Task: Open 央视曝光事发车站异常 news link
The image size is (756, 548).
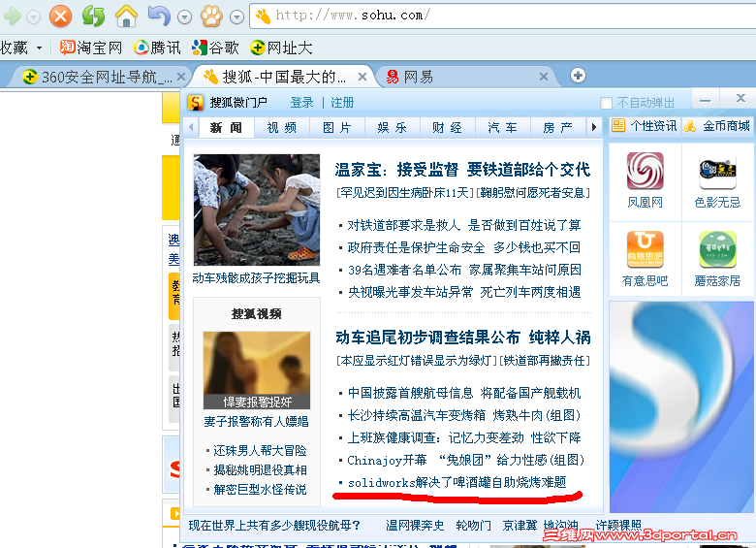Action: tap(464, 292)
